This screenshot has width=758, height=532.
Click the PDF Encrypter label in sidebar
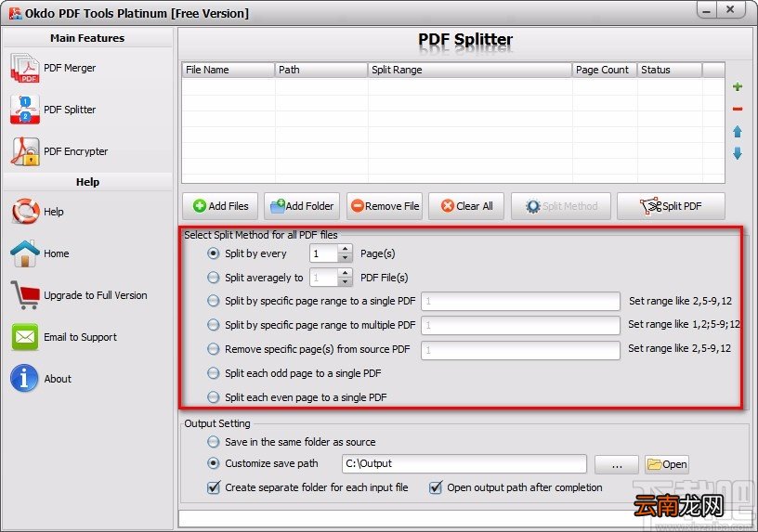[76, 151]
